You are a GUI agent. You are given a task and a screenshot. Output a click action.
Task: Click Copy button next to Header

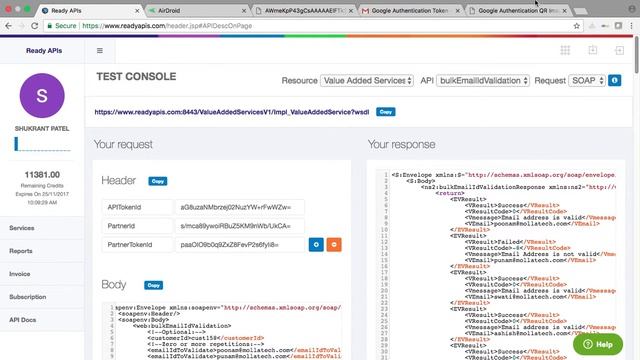click(158, 181)
